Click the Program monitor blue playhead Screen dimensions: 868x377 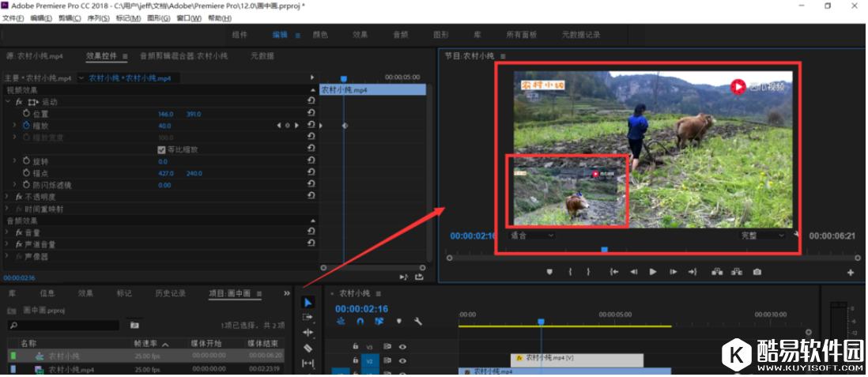coord(605,250)
